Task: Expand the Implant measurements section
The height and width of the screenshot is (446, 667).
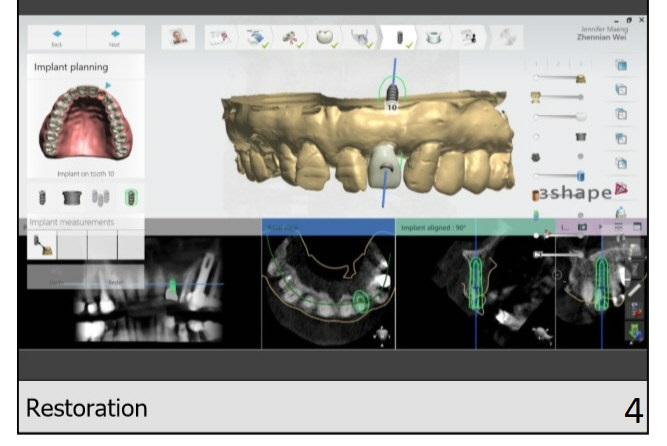Action: [x=71, y=222]
